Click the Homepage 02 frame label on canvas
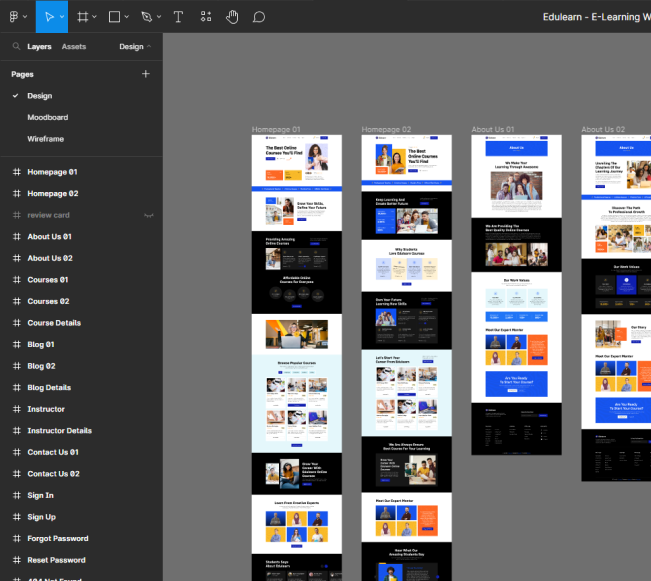This screenshot has height=581, width=651. tap(386, 130)
